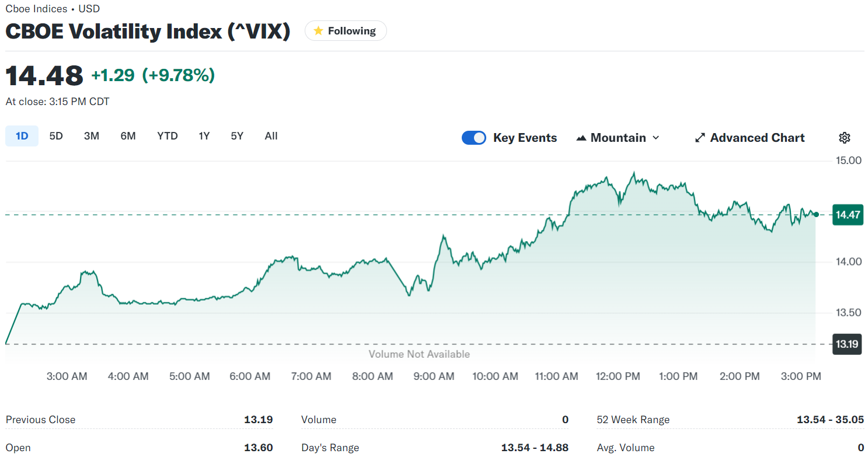
Task: Click the expand arrows icon beside Advanced Chart
Action: point(700,138)
